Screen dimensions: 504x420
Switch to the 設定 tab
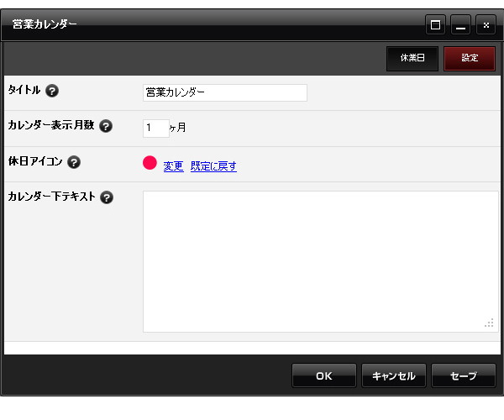[470, 59]
